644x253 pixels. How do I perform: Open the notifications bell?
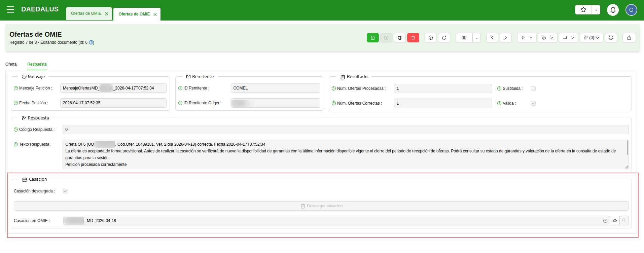613,10
